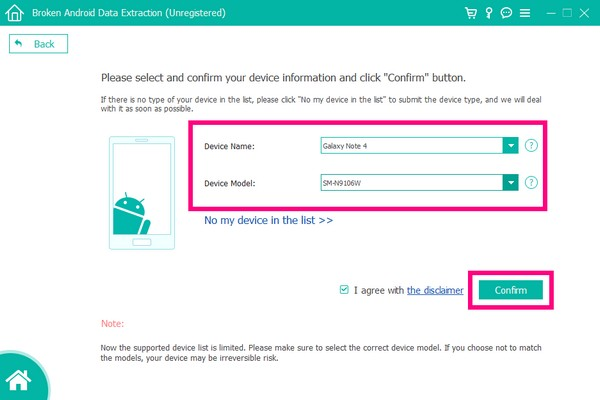
Task: Open the register key icon
Action: 488,14
